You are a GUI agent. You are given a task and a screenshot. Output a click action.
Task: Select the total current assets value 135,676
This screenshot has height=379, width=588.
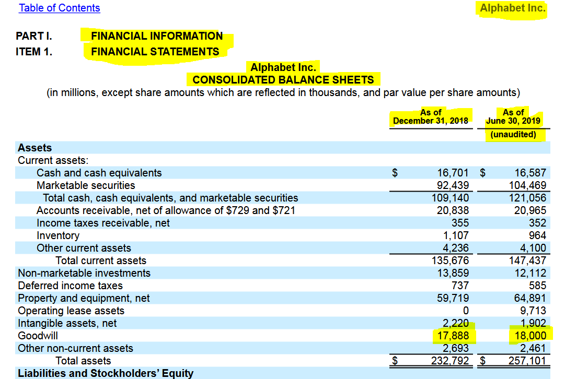click(x=450, y=260)
